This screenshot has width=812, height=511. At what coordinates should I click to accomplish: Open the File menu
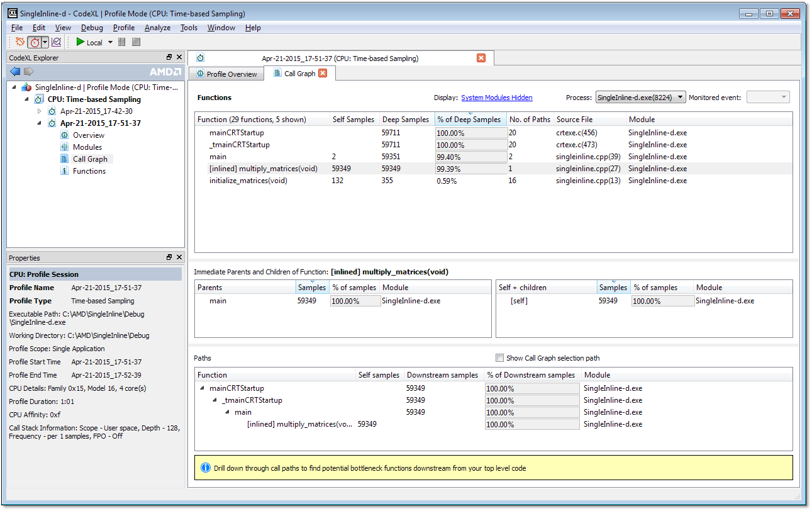17,28
